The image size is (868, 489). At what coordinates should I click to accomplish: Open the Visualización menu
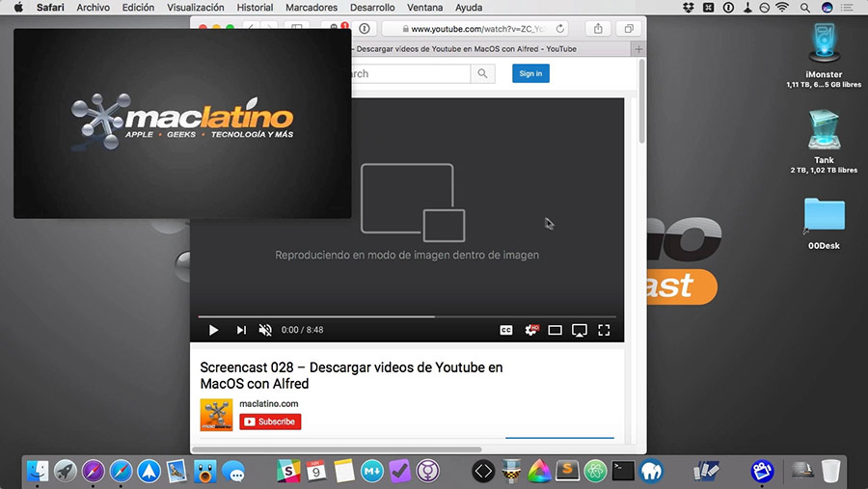click(x=196, y=7)
